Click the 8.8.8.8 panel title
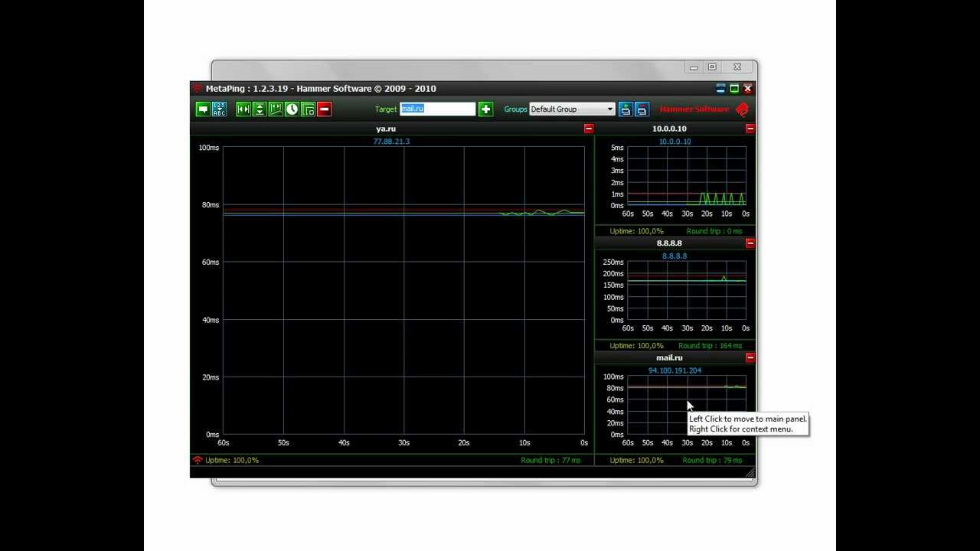Viewport: 980px width, 551px height. click(x=669, y=243)
